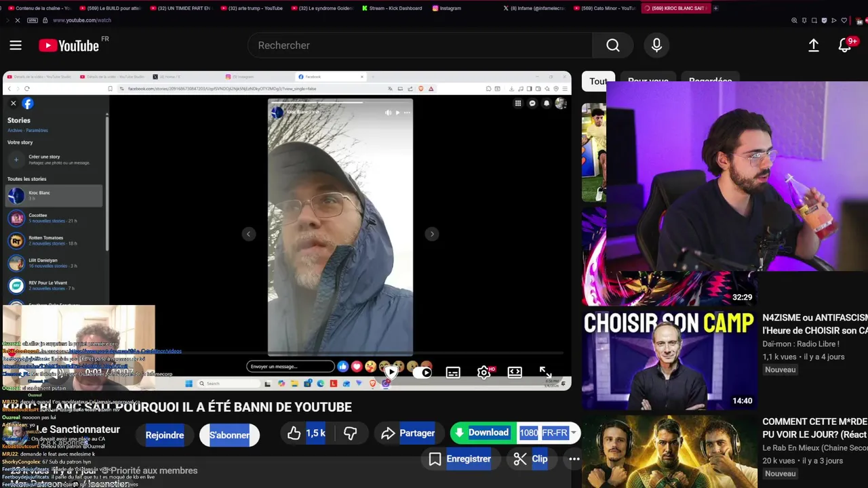Start voice search with microphone icon

(x=656, y=45)
